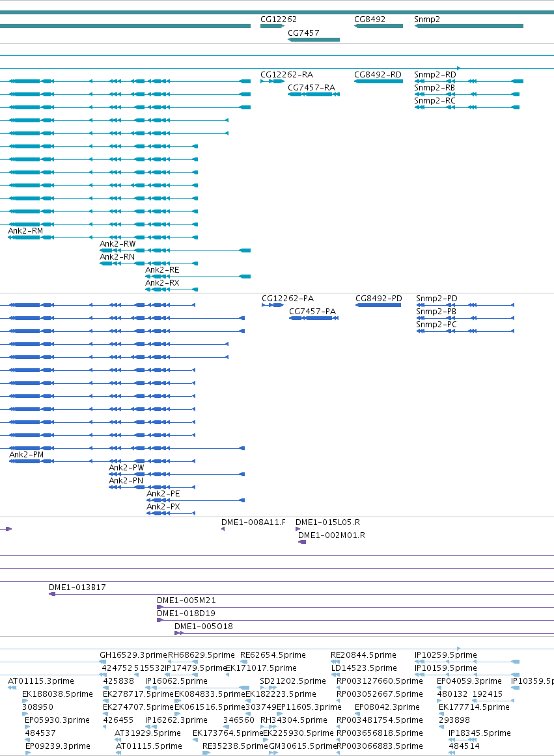Click the DME1-008A11.F feature label

tap(253, 522)
